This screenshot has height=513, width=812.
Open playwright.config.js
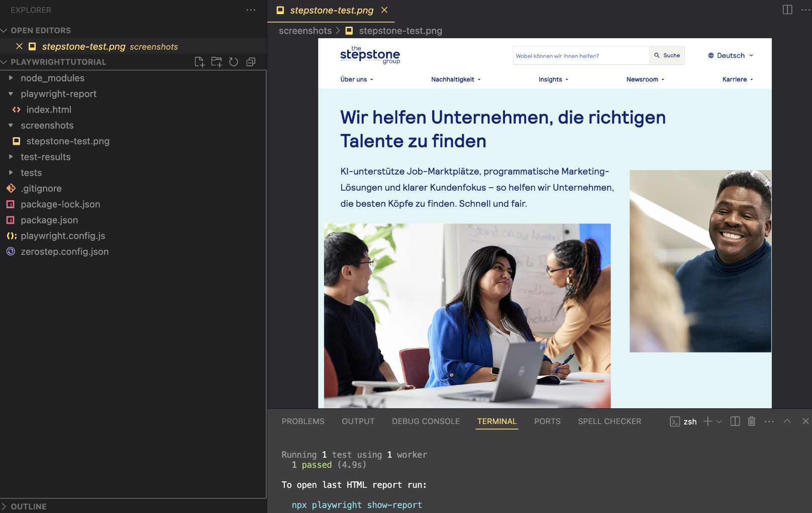(133, 236)
